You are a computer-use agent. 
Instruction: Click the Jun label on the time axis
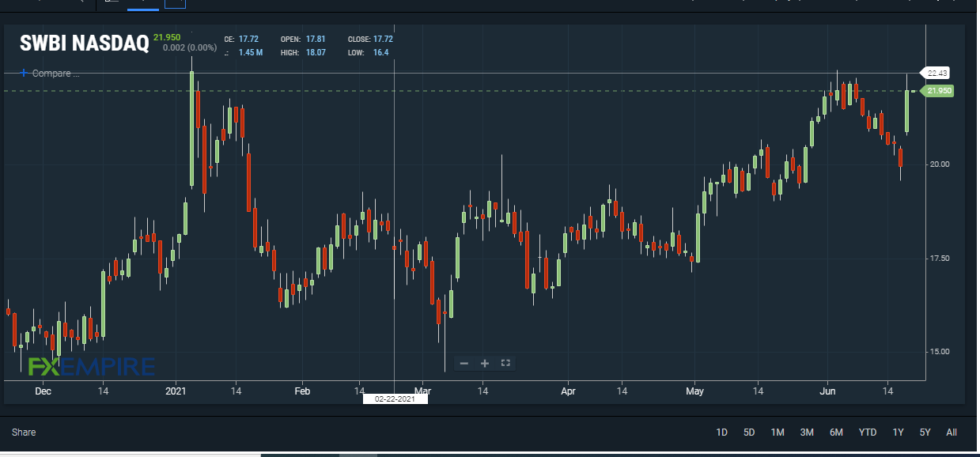pyautogui.click(x=828, y=391)
